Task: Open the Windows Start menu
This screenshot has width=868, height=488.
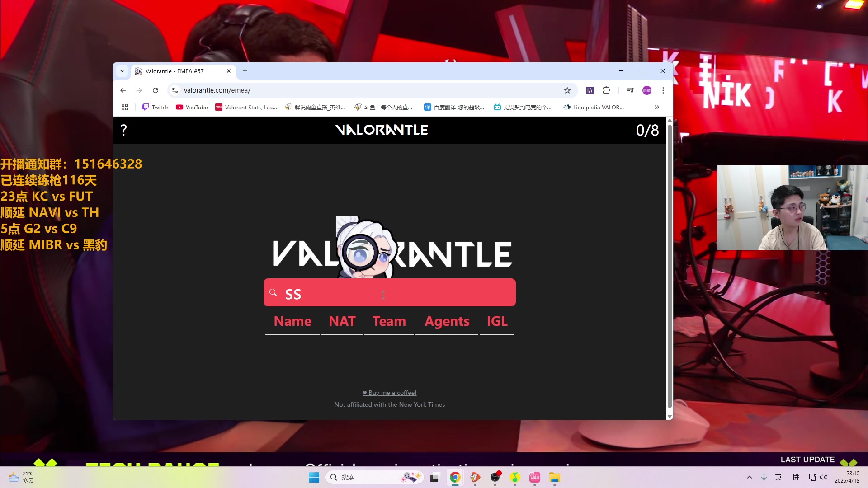Action: coord(314,477)
